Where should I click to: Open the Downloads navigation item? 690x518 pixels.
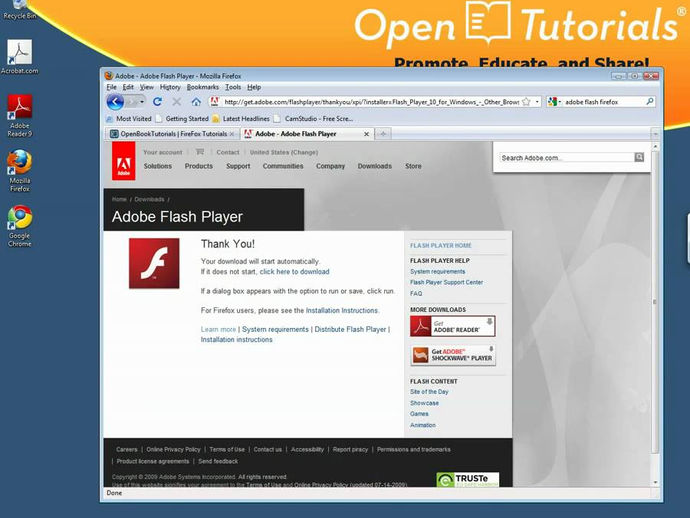point(374,166)
